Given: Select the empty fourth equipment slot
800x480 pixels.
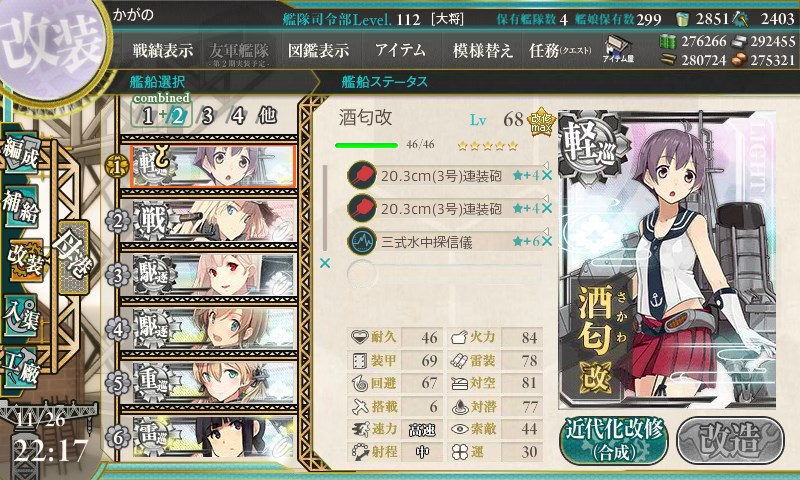Looking at the screenshot, I should 444,274.
